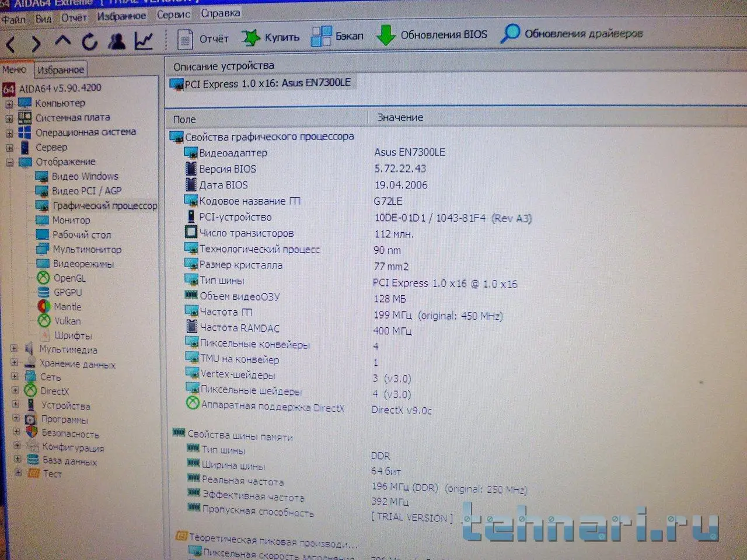
Task: Expand the Сеть tree node
Action: (x=15, y=376)
